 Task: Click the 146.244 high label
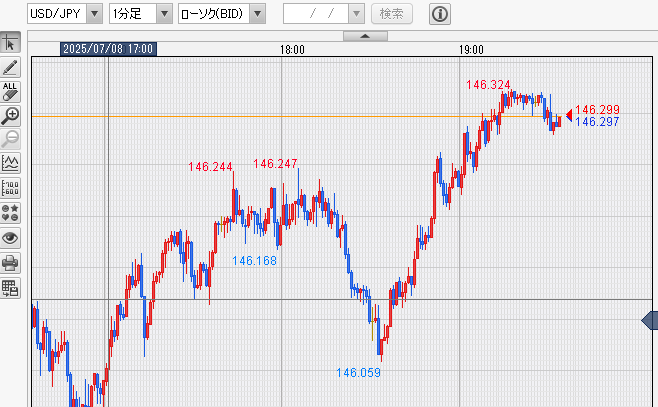tap(210, 167)
